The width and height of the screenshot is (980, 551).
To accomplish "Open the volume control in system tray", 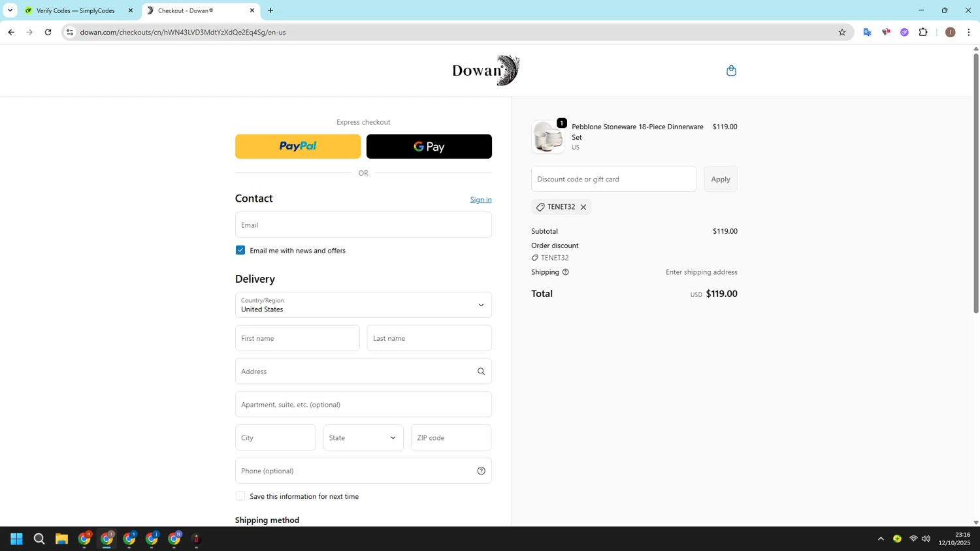I will coord(926,539).
